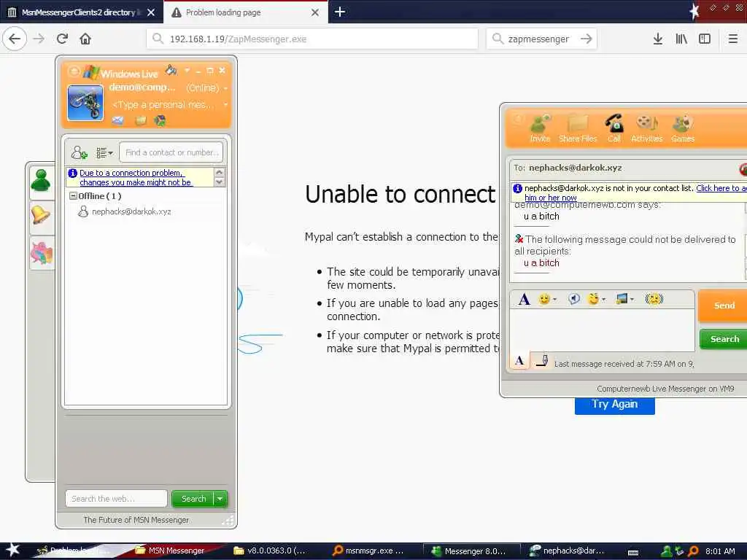Open Activities in the chat window
The height and width of the screenshot is (560, 747).
646,128
